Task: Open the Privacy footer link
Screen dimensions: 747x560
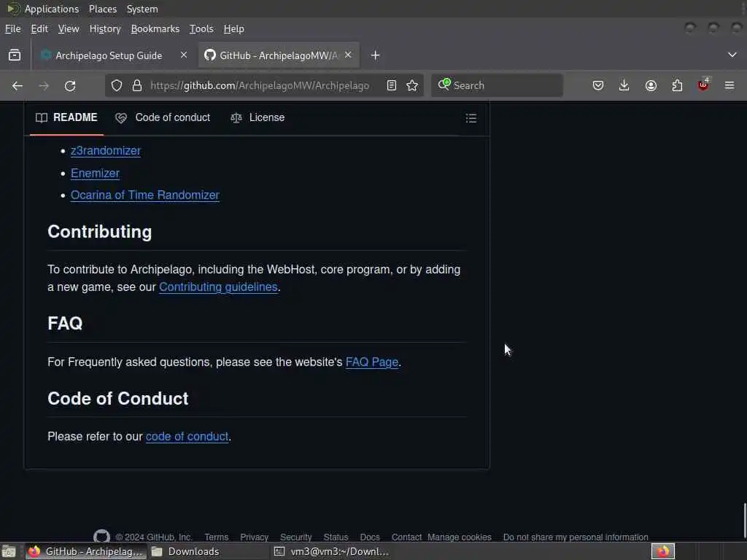Action: pos(255,537)
